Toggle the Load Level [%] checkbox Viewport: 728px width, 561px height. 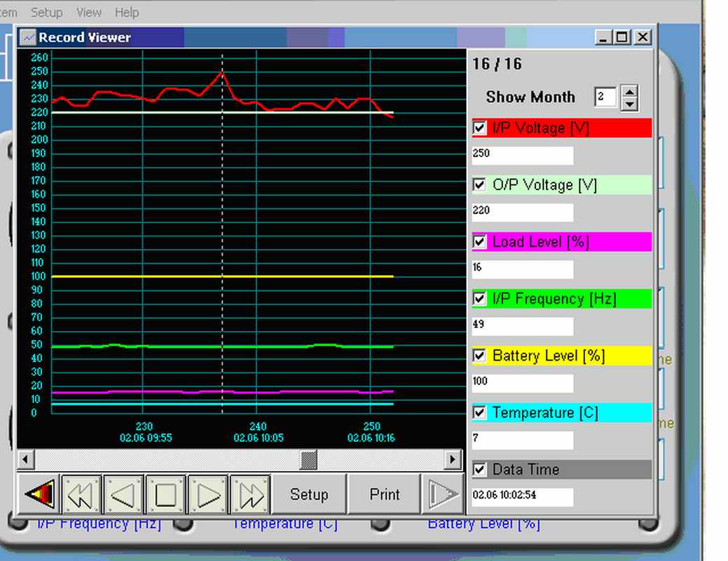pyautogui.click(x=479, y=242)
